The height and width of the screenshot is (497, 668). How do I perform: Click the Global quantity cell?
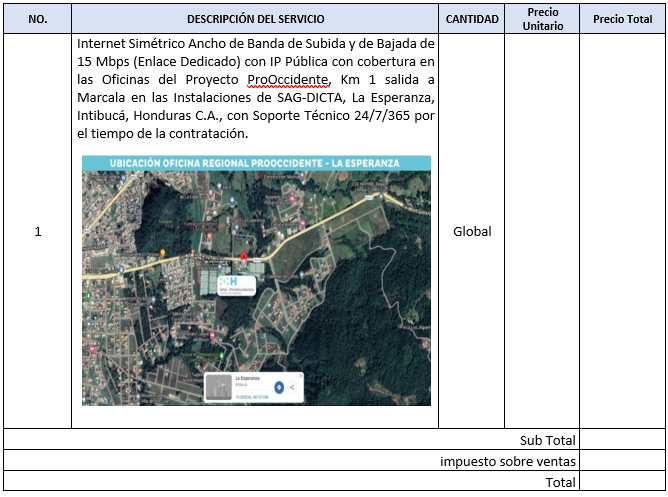pyautogui.click(x=472, y=232)
